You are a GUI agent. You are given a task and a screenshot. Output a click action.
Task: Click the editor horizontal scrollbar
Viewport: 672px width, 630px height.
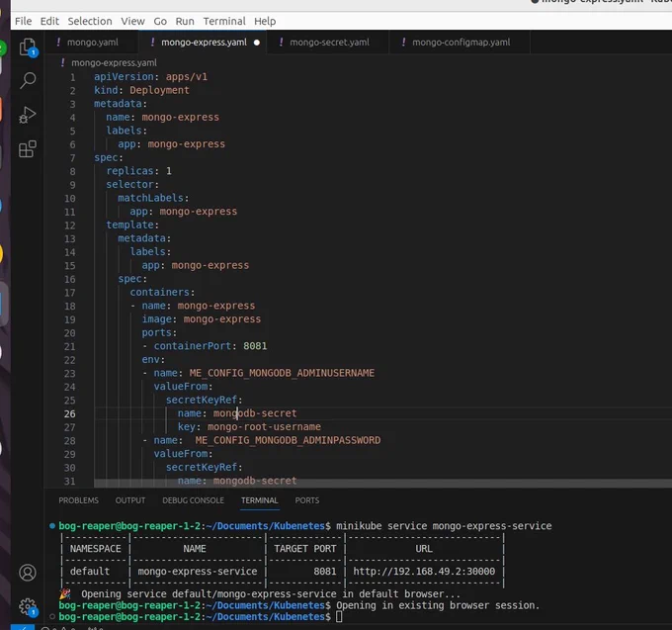(x=382, y=484)
